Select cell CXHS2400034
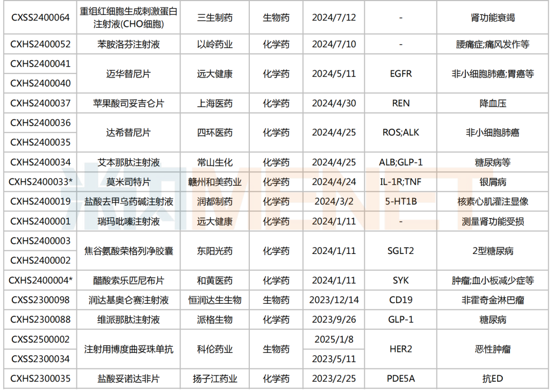This screenshot has width=554, height=392. pyautogui.click(x=41, y=162)
